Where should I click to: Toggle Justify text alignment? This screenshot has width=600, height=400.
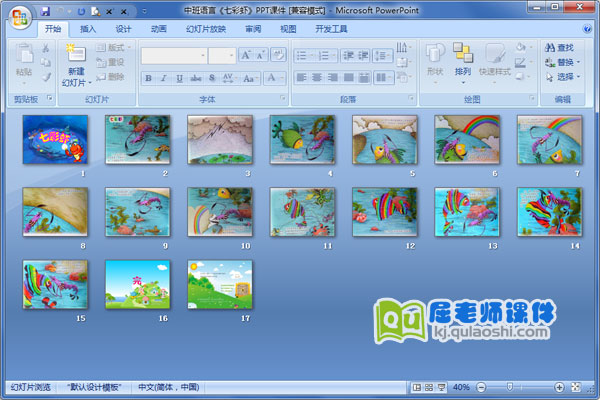(348, 78)
